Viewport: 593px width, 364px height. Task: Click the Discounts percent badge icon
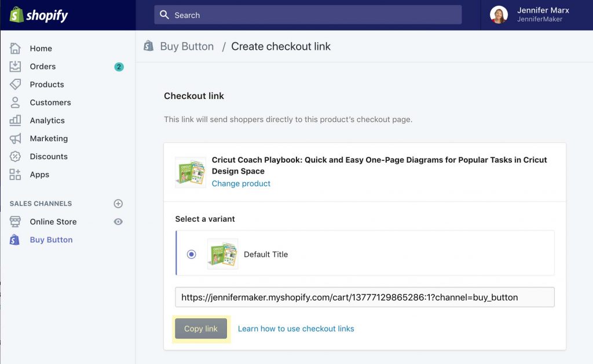click(x=15, y=156)
